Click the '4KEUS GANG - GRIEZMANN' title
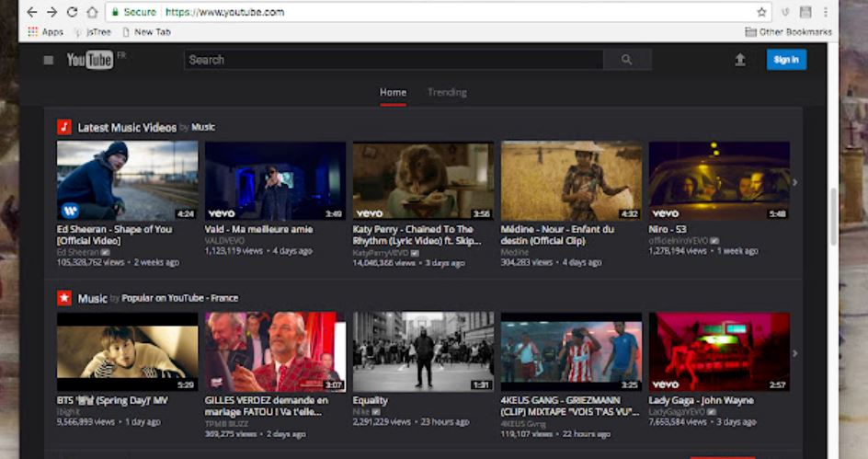This screenshot has width=868, height=459. coord(570,406)
